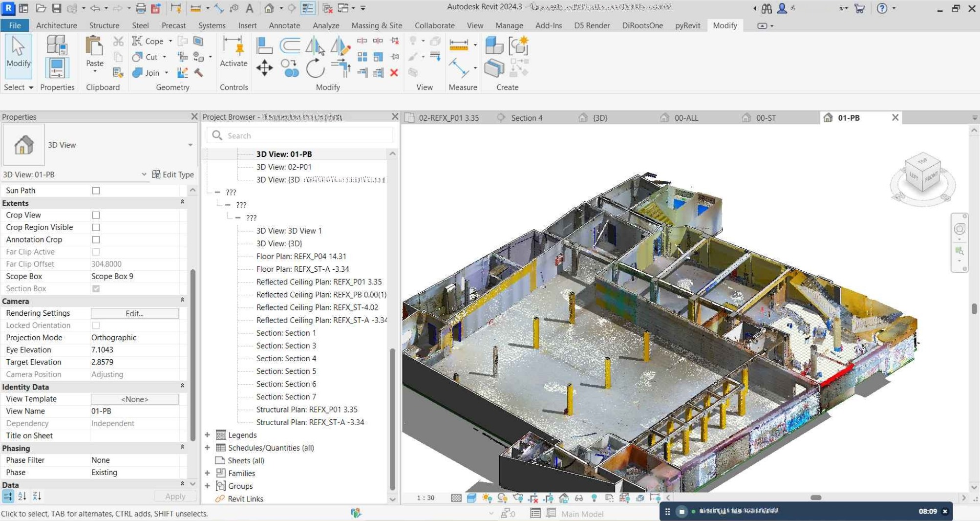980x521 pixels.
Task: Click the Rendering Settings Edit... button
Action: (x=134, y=313)
